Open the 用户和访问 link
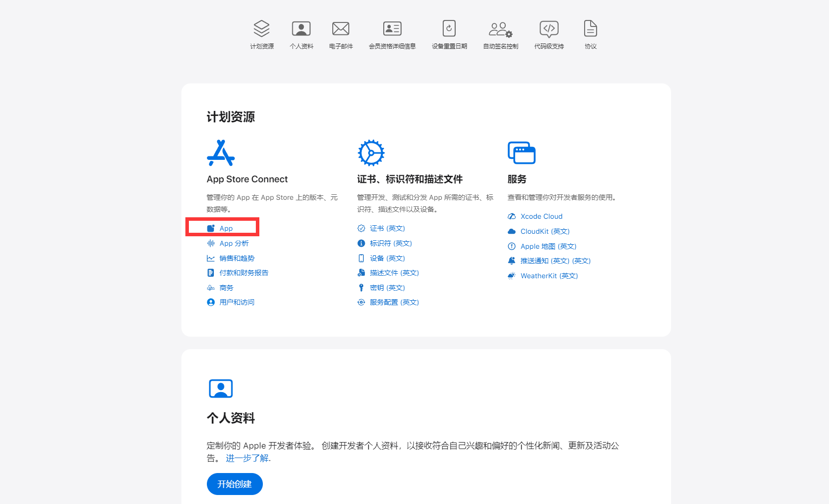 pyautogui.click(x=237, y=302)
